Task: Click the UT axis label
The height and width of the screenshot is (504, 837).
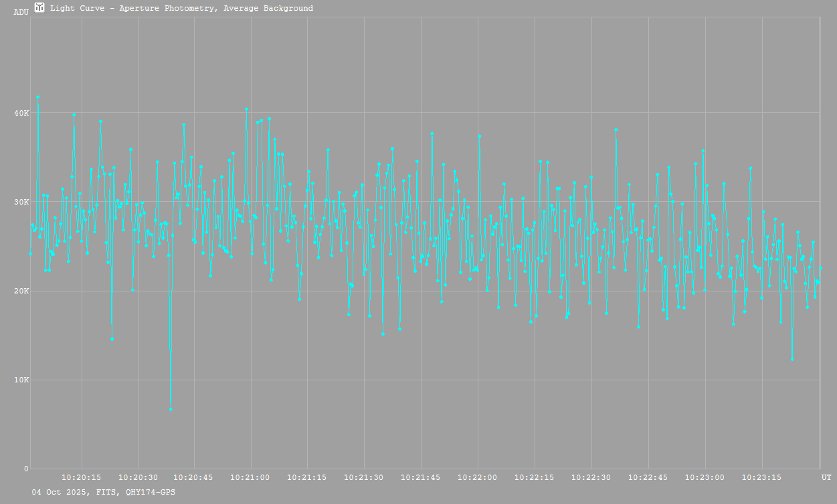Action: click(x=826, y=478)
